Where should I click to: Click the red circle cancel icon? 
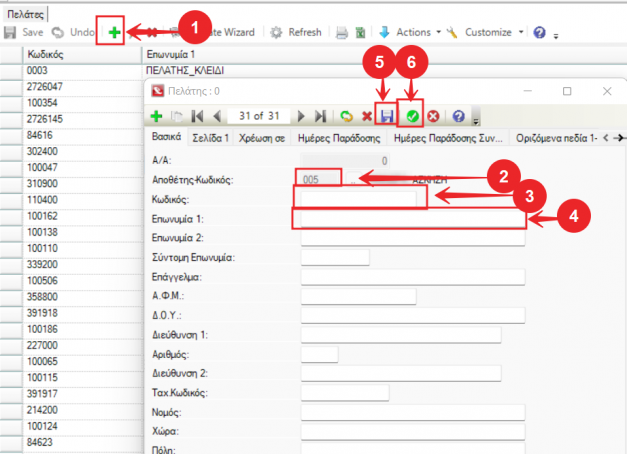[433, 116]
